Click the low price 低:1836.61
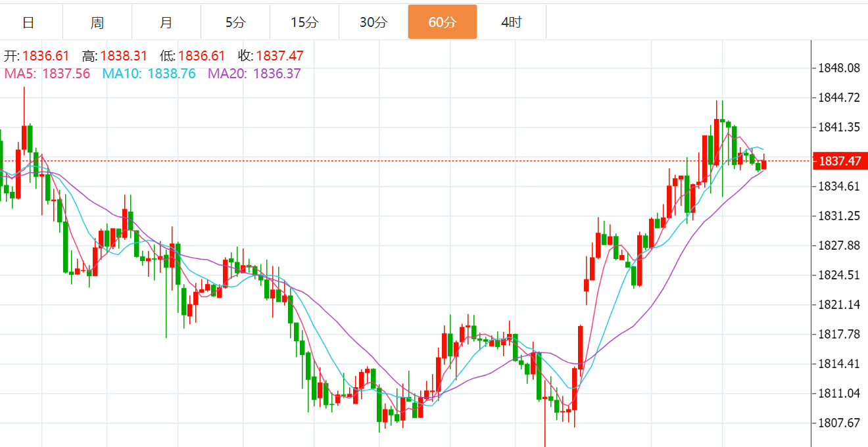 pos(192,57)
